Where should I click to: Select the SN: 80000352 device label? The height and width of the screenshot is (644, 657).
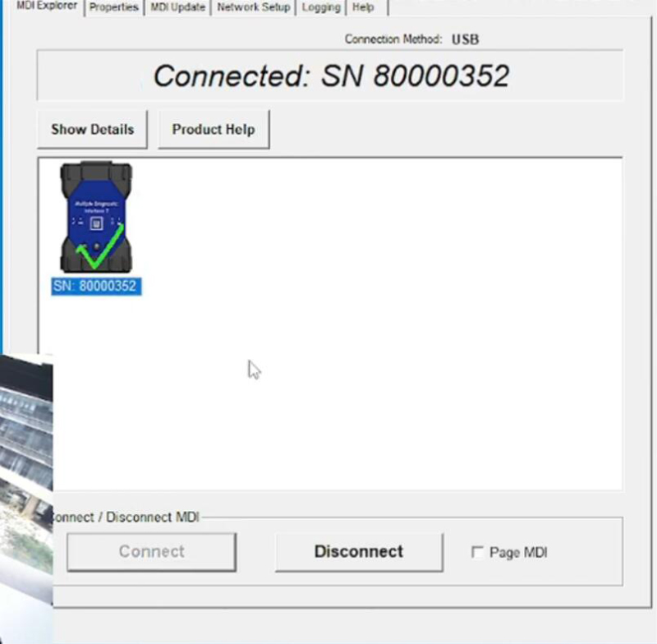click(96, 287)
